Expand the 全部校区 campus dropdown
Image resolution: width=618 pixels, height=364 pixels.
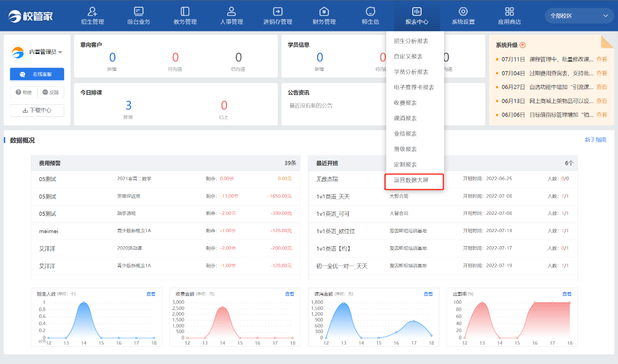click(579, 16)
